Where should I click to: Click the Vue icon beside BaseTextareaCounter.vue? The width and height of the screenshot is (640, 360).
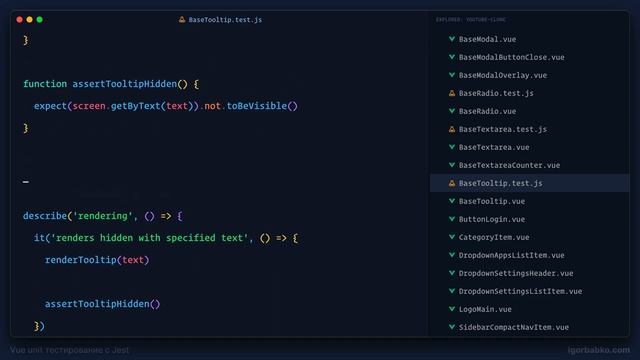452,165
